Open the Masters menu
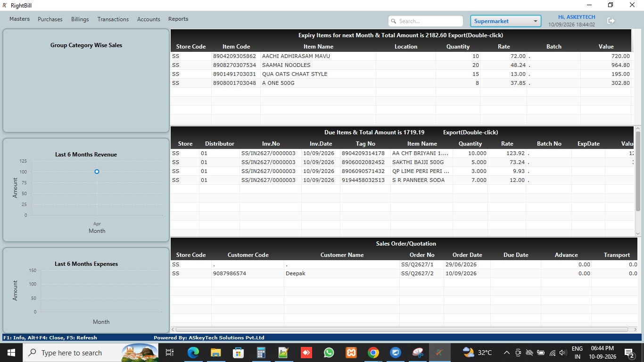Image resolution: width=644 pixels, height=362 pixels. click(19, 19)
